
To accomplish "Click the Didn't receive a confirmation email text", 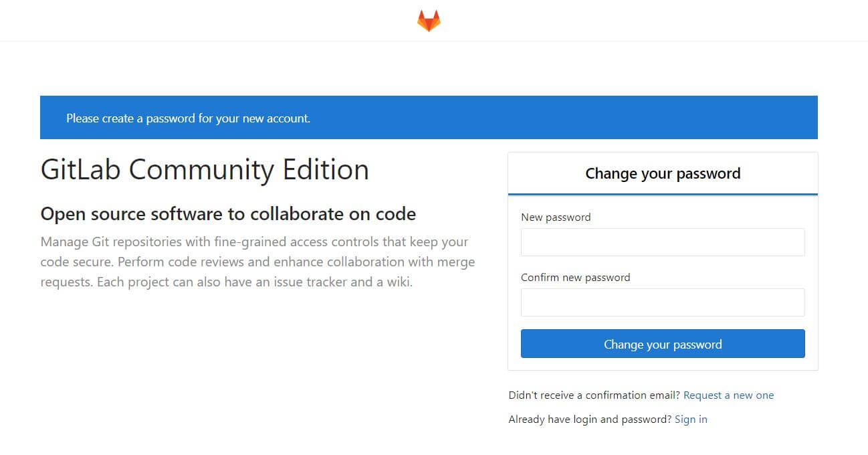I will 594,395.
